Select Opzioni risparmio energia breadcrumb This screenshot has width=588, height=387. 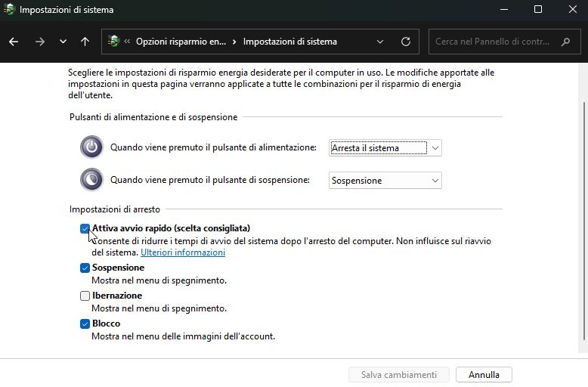pos(181,42)
